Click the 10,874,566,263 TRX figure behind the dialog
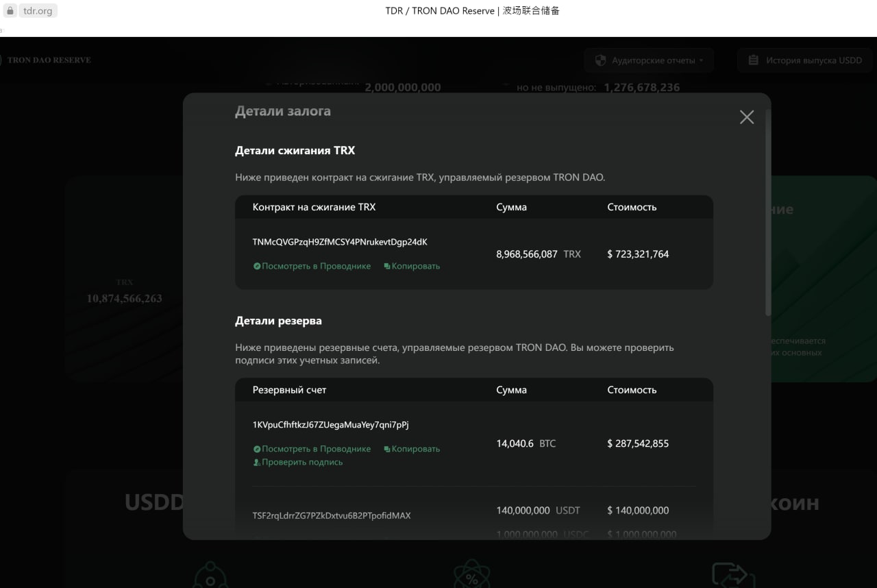 pos(125,299)
